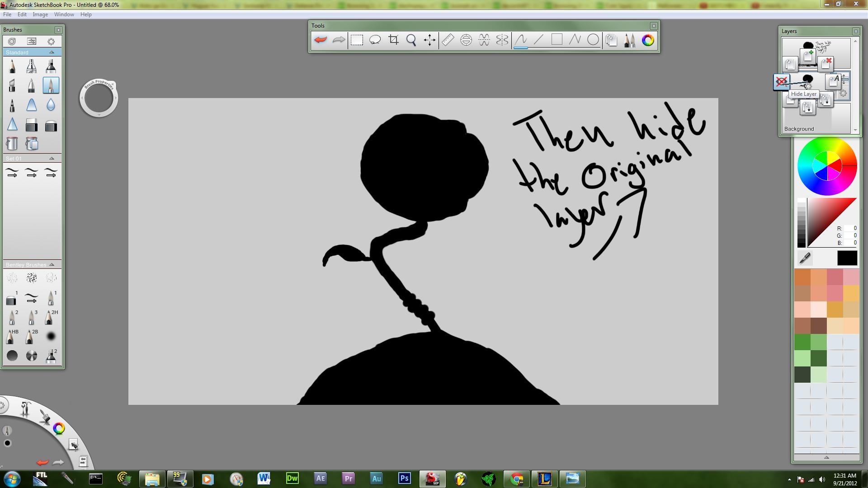
Task: Select the Background layer
Action: pos(816,118)
